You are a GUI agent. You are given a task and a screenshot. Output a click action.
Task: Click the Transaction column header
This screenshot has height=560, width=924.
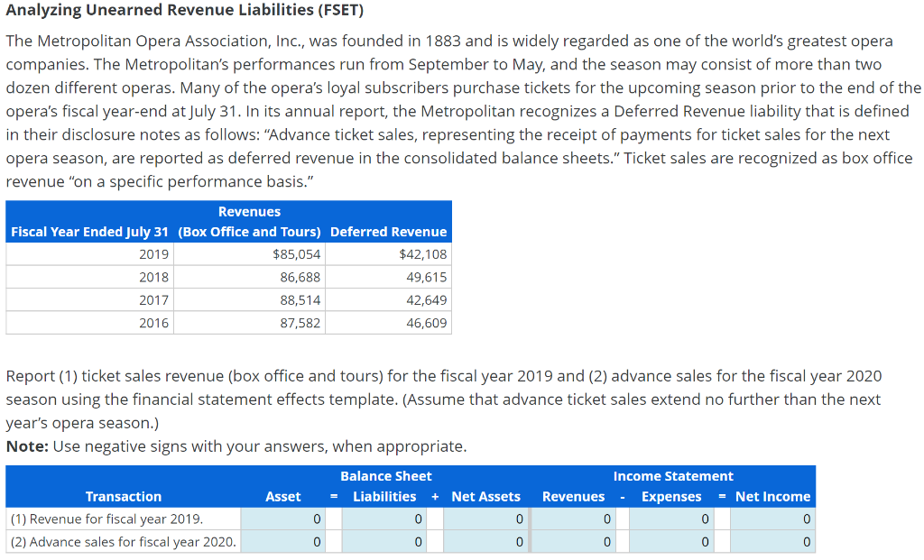point(123,497)
